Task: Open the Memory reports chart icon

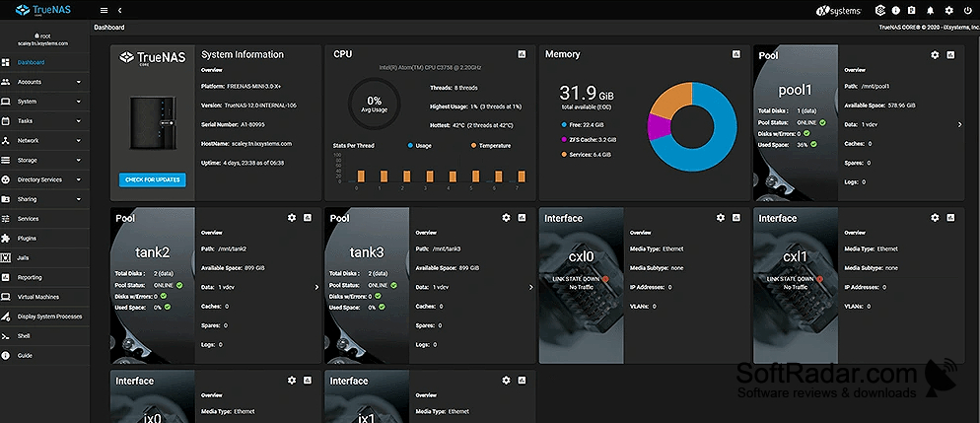Action: click(x=736, y=54)
